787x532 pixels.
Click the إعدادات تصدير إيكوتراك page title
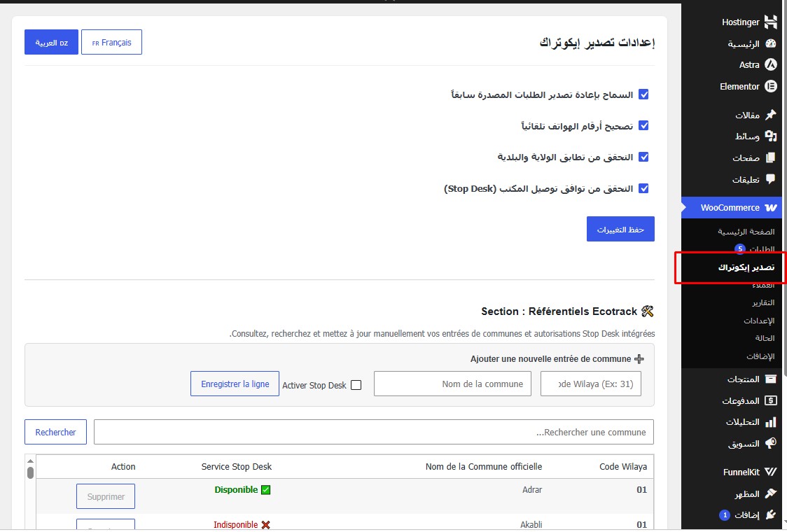(597, 43)
